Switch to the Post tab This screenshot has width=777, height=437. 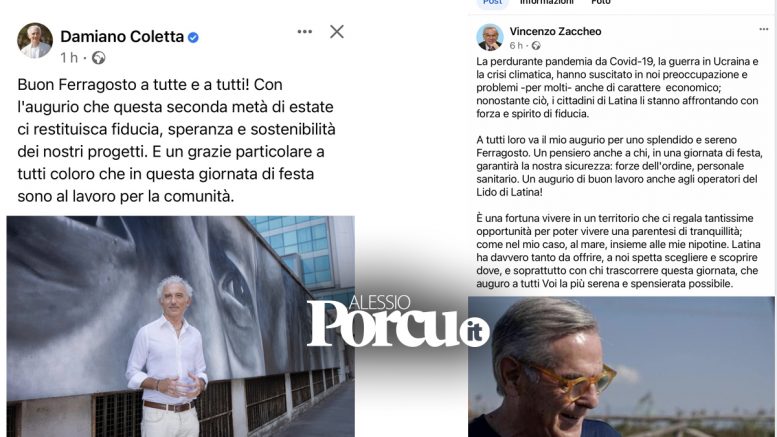click(493, 2)
